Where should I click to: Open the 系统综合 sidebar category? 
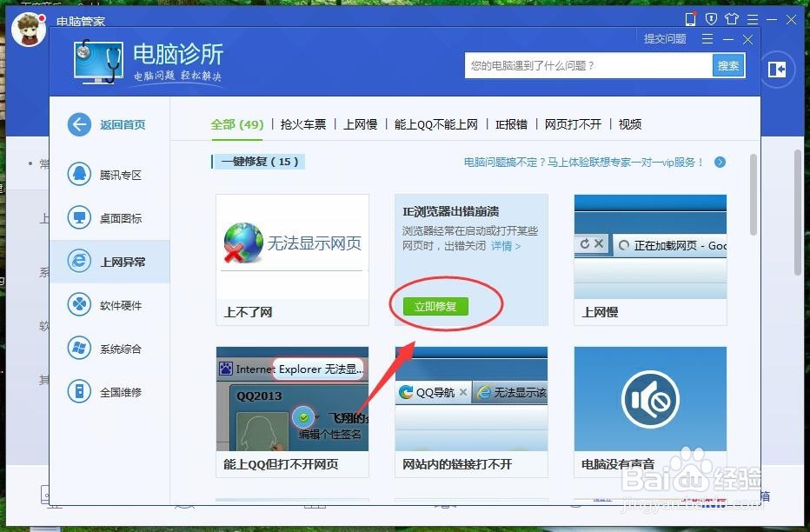104,349
